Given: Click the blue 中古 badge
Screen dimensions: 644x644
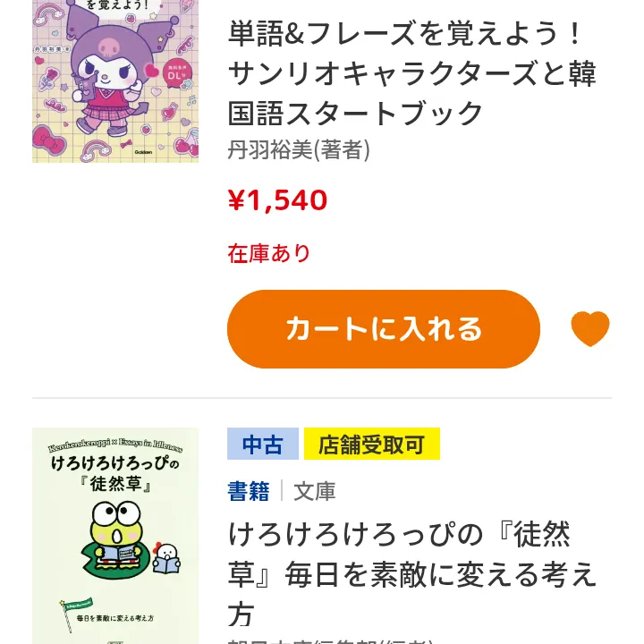Looking at the screenshot, I should pos(263,444).
